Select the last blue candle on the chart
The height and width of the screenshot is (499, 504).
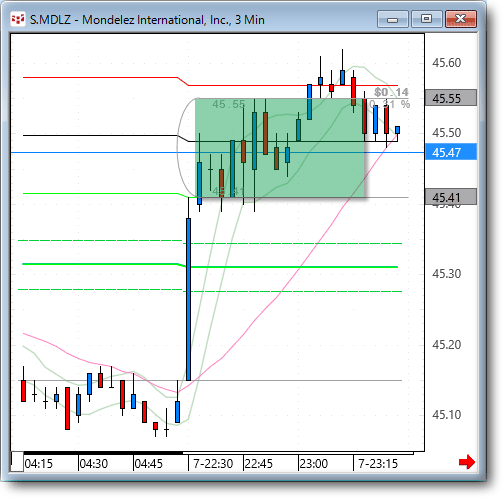point(397,130)
